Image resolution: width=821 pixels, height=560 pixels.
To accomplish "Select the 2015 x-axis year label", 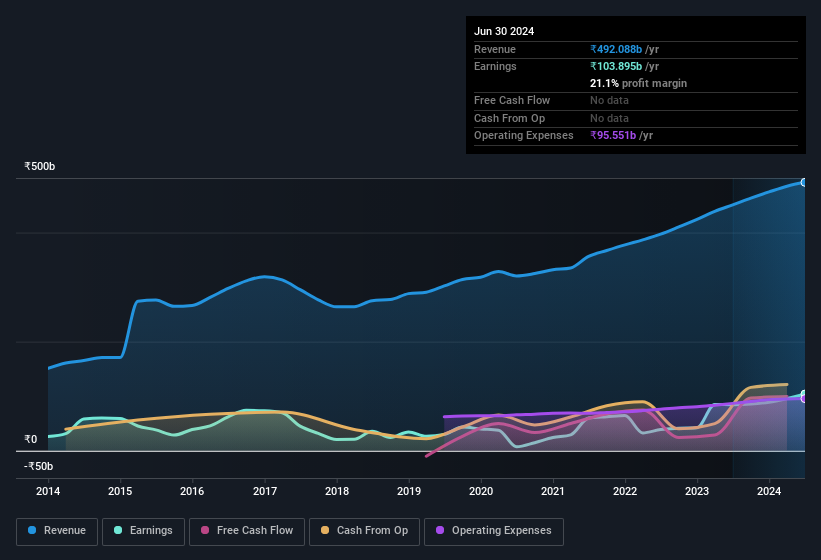I will point(120,491).
